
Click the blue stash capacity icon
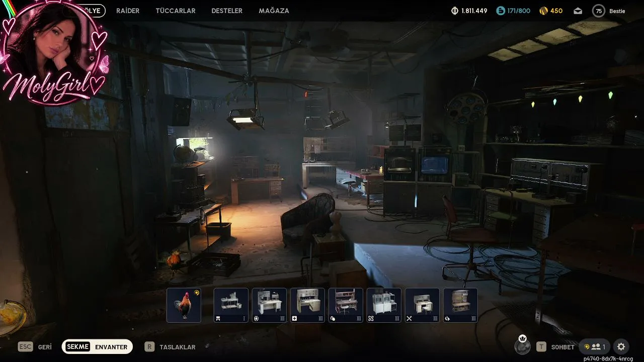click(500, 11)
